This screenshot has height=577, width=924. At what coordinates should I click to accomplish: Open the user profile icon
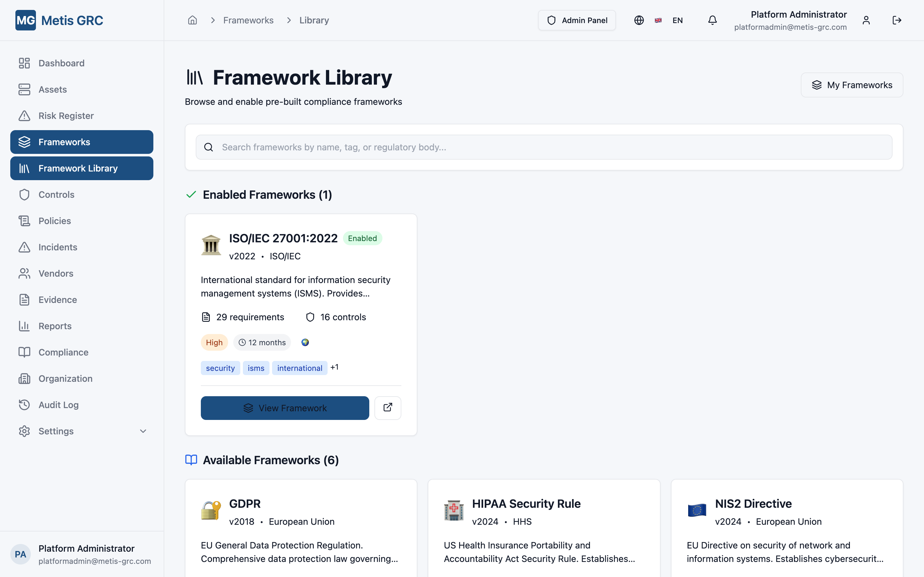tap(866, 20)
